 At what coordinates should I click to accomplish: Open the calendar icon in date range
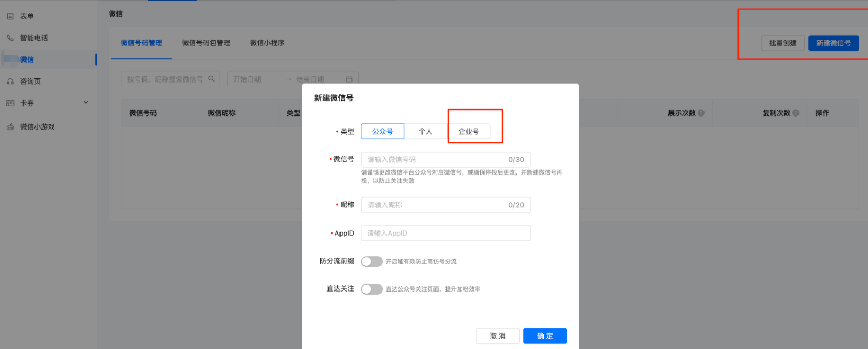pyautogui.click(x=349, y=79)
